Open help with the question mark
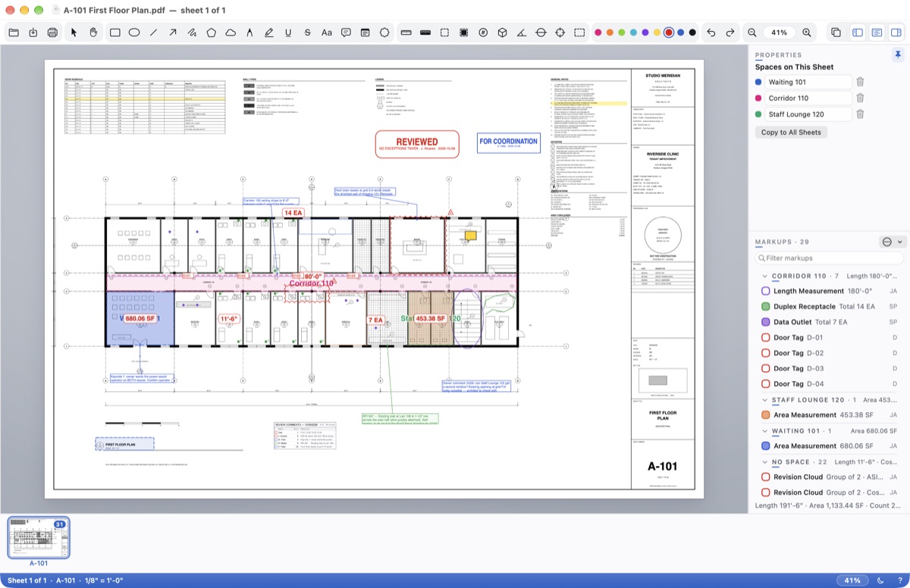 [x=899, y=580]
